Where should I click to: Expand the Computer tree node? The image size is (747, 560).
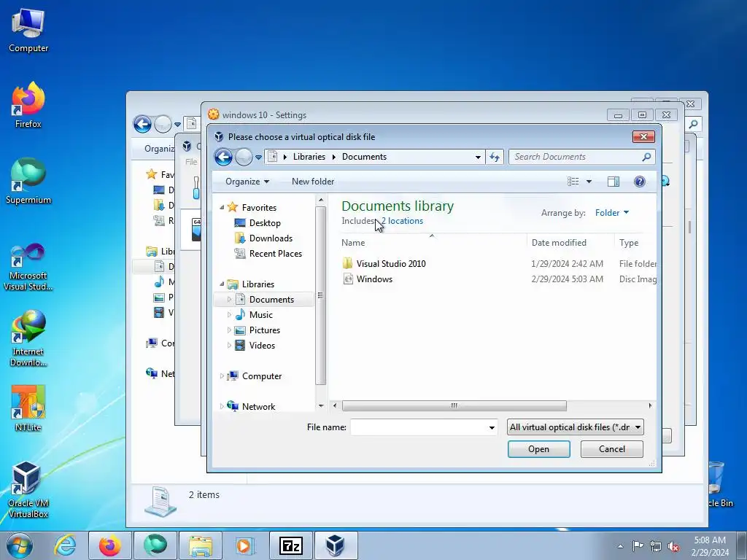tap(222, 376)
